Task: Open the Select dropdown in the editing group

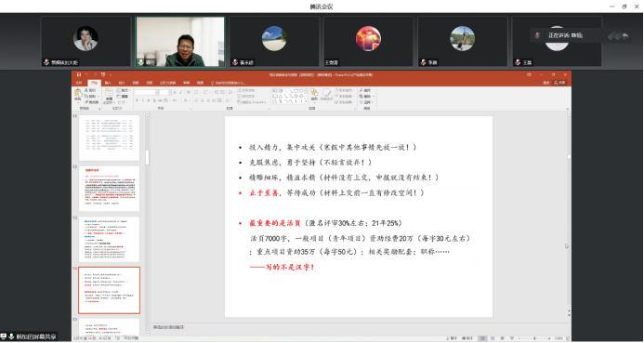Action: point(366,102)
